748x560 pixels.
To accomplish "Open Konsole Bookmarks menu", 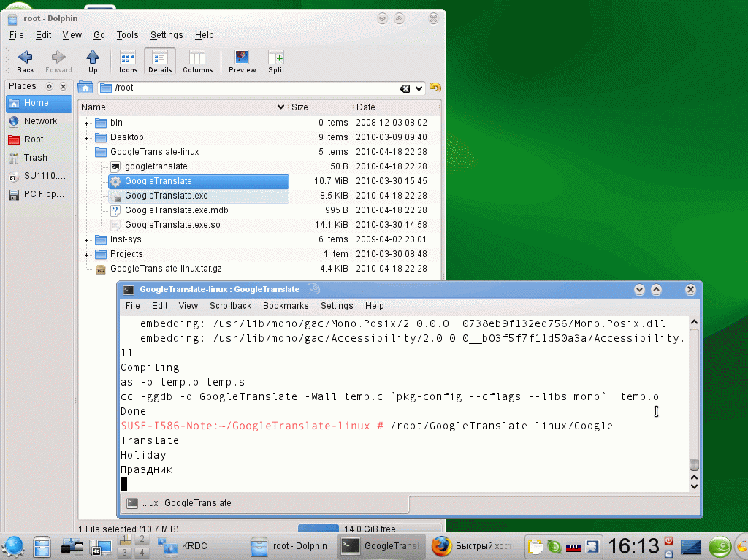I will pos(286,306).
